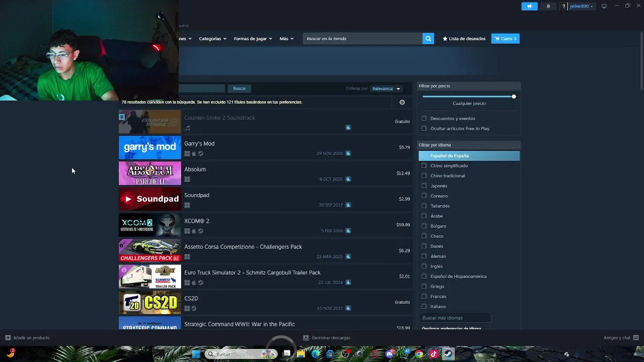This screenshot has height=362, width=644.
Task: Launch Microsoft Edge from taskbar
Action: point(315,354)
